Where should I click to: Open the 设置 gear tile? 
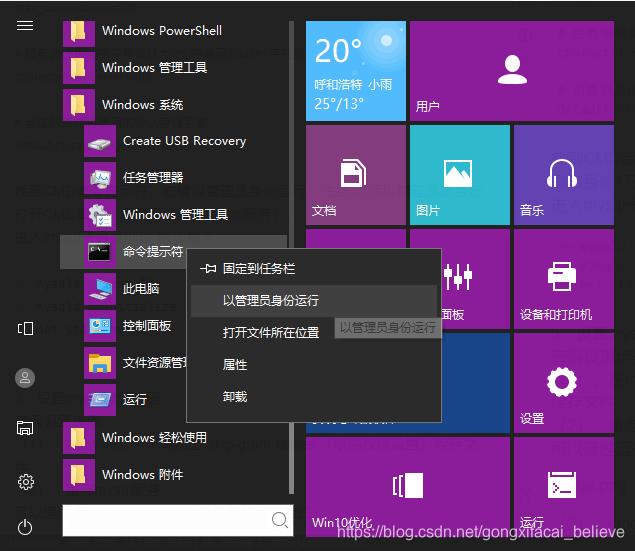point(564,383)
